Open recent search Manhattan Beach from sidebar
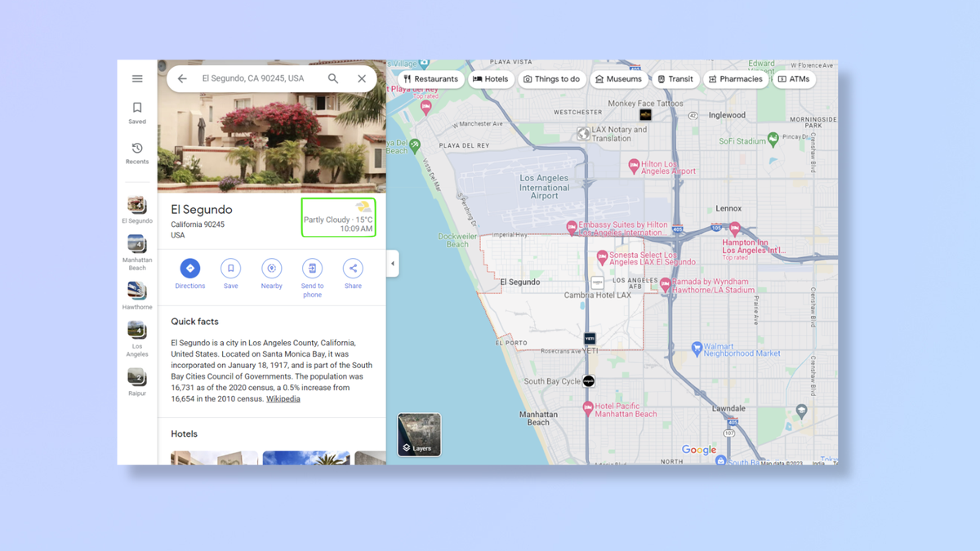This screenshot has height=551, width=980. [136, 249]
